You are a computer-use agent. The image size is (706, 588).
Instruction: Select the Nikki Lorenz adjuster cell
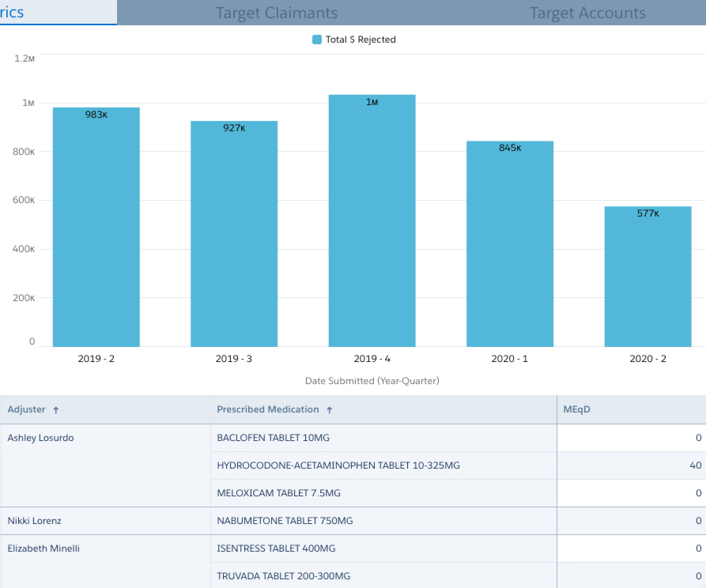coord(34,521)
